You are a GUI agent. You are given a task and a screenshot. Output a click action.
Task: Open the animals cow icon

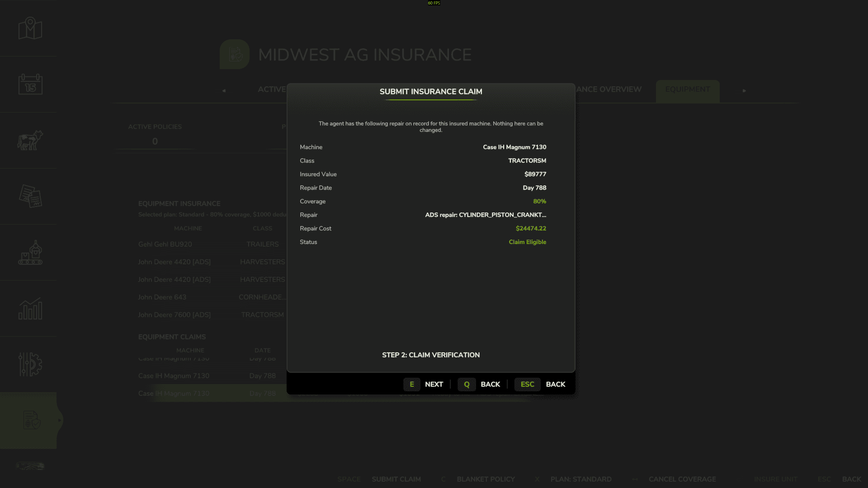pos(30,140)
